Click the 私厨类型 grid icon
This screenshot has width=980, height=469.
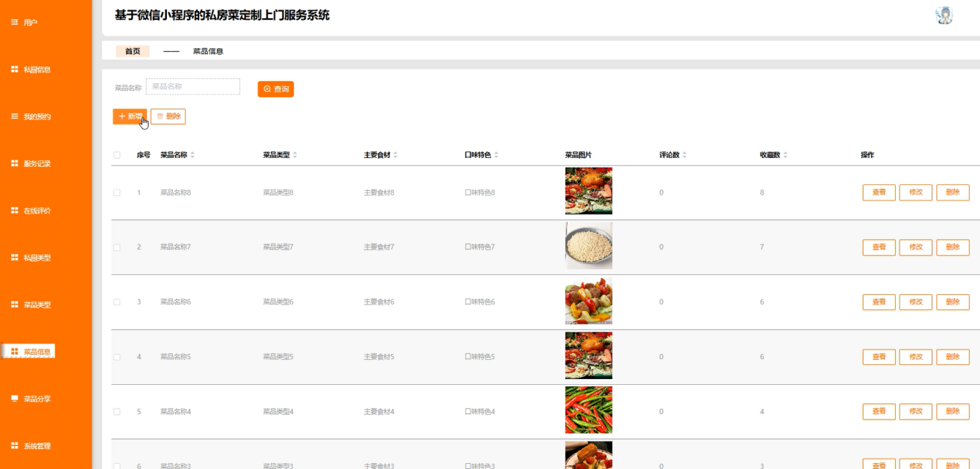coord(15,258)
